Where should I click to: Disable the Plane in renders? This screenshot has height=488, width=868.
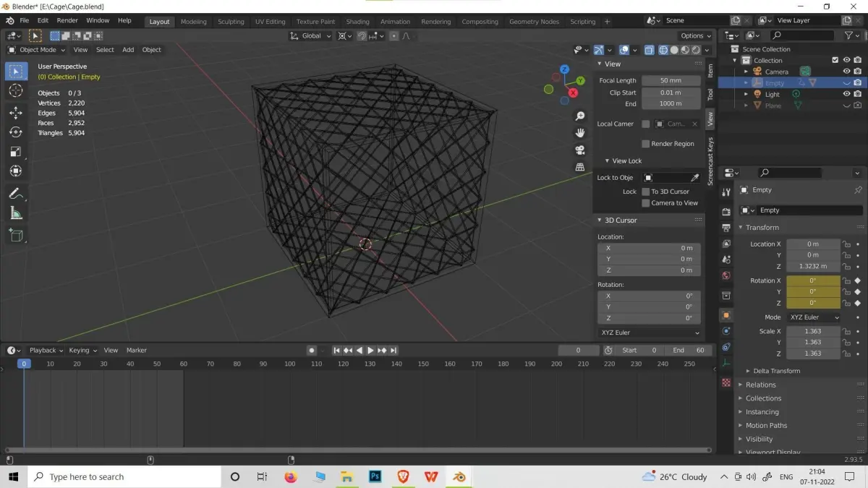(x=858, y=106)
